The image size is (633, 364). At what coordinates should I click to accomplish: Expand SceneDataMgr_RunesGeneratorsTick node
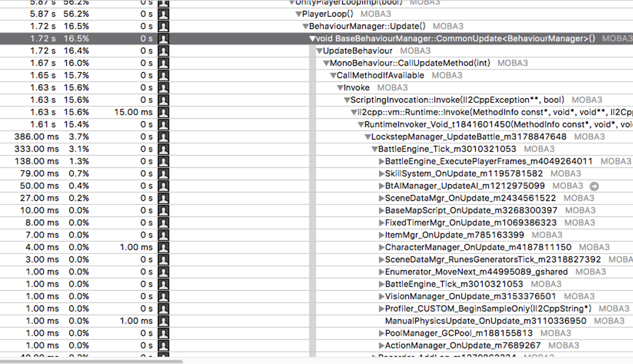point(381,259)
